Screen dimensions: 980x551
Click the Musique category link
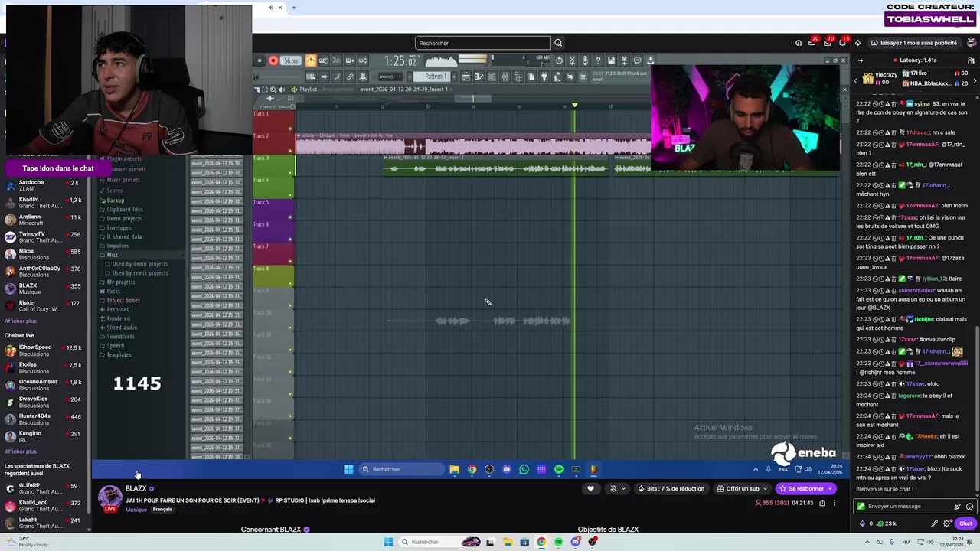136,510
